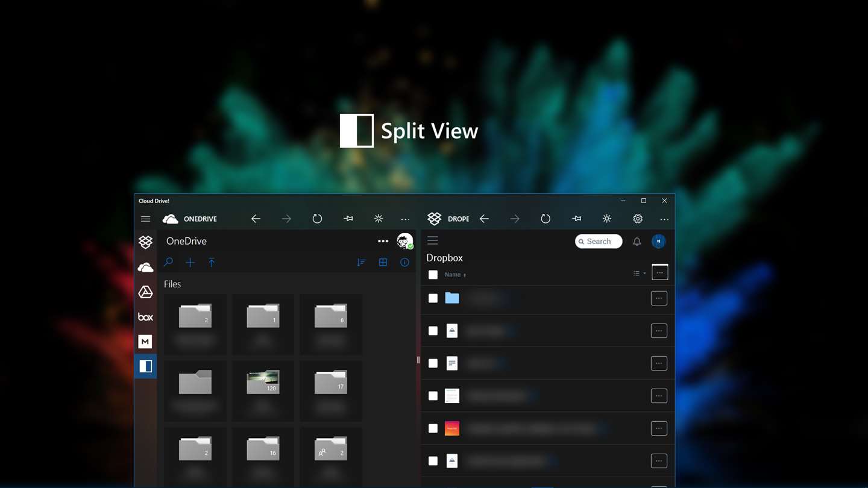Image resolution: width=868 pixels, height=488 pixels.
Task: Open the OneDrive folder with 16 items
Action: point(263,457)
